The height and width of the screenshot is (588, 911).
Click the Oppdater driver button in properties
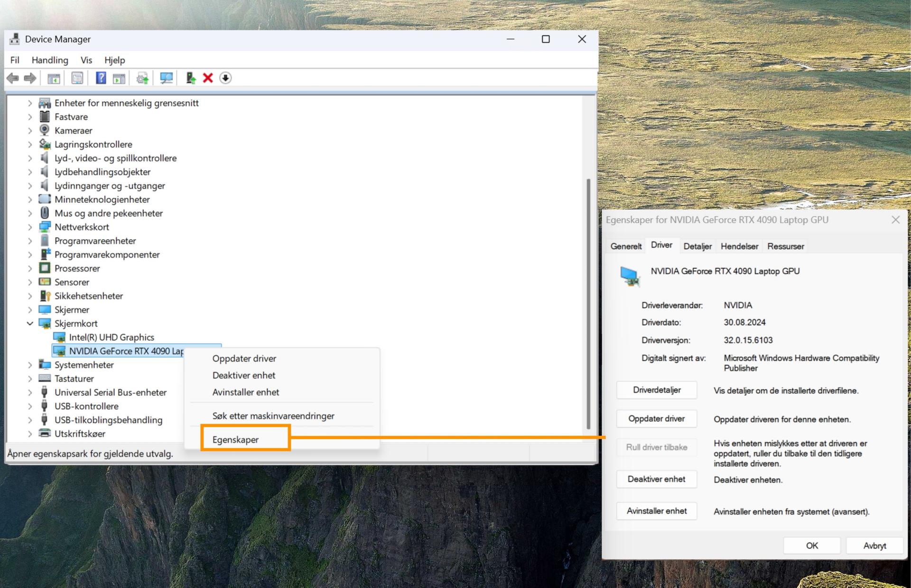[x=656, y=419]
